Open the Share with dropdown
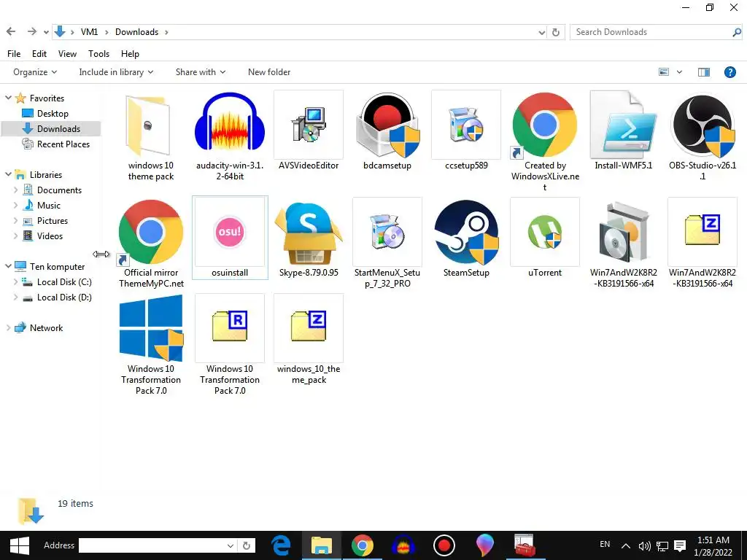747x560 pixels. pos(201,72)
